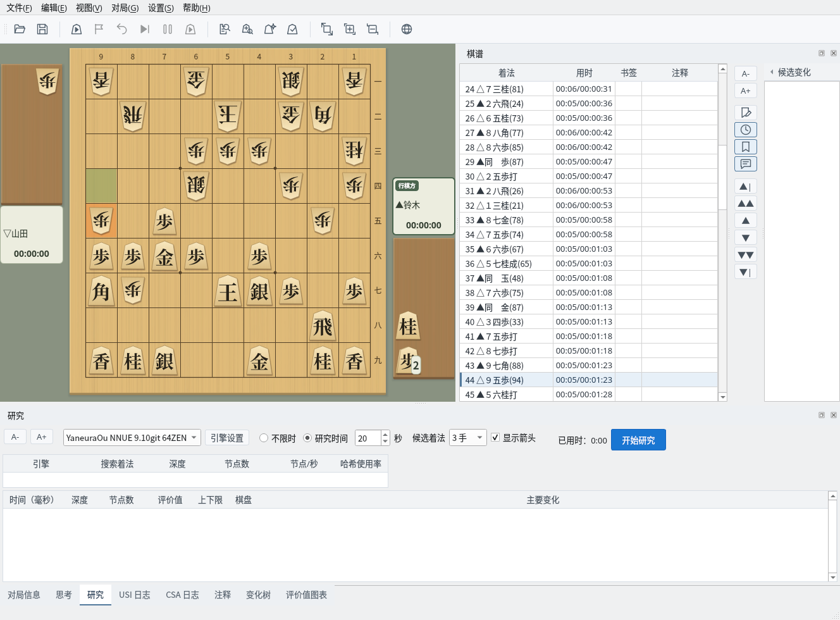The height and width of the screenshot is (620, 840).
Task: Open the 候选着法 3手 dropdown
Action: click(468, 438)
